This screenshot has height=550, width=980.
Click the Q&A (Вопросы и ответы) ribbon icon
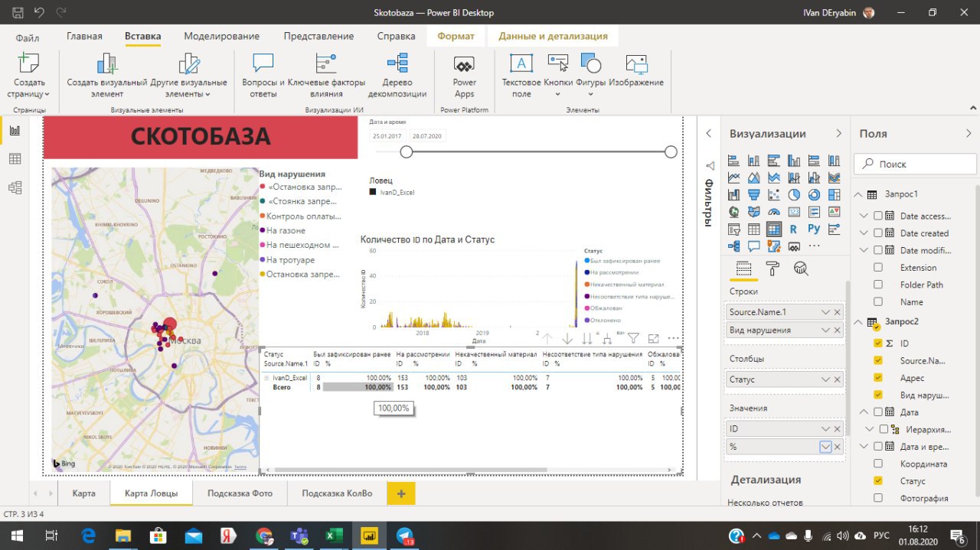point(263,76)
